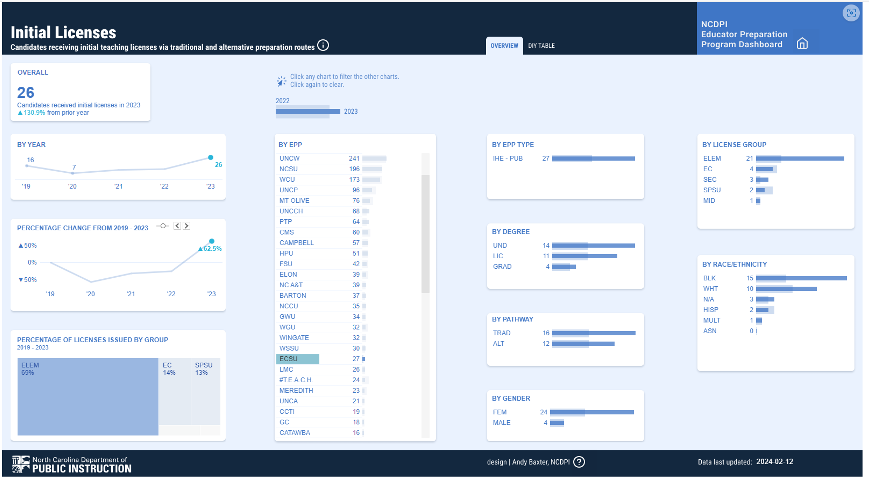The height and width of the screenshot is (478, 870).
Task: Click the screenshot capture icon at top right
Action: coord(851,14)
